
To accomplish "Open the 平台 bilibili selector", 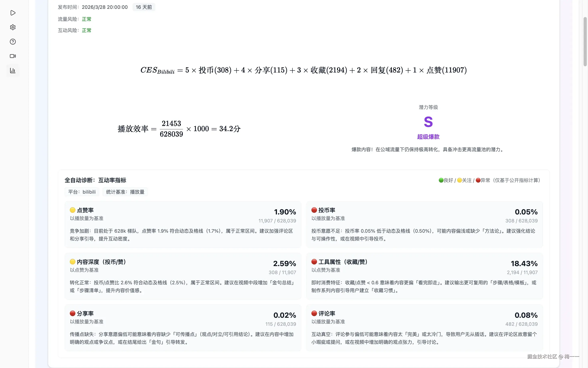I will point(82,192).
